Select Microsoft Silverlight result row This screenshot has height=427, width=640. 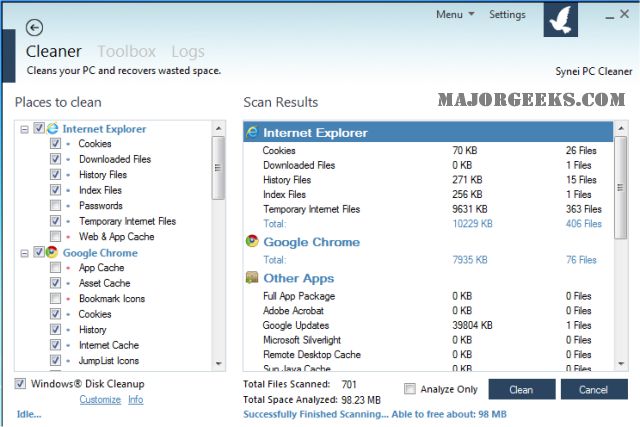click(x=428, y=340)
